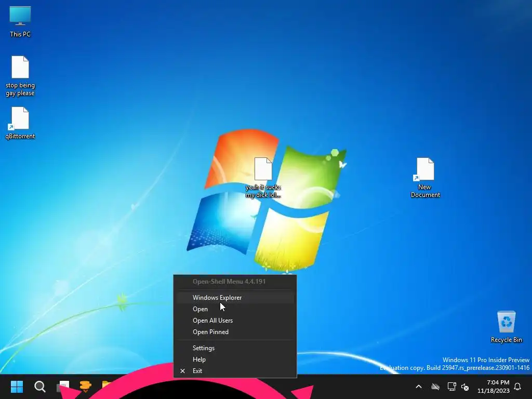Choose Exit in Open-Shell menu
The height and width of the screenshot is (399, 532).
(x=235, y=371)
